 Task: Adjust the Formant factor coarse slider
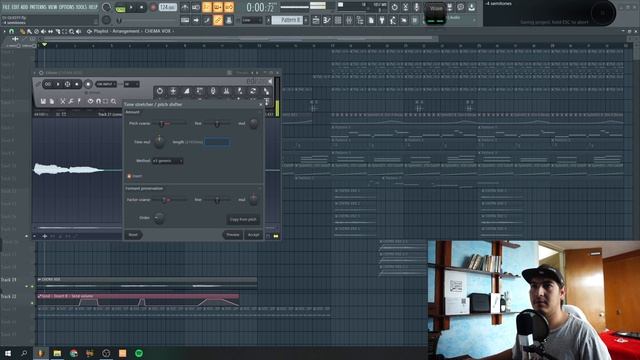point(169,200)
